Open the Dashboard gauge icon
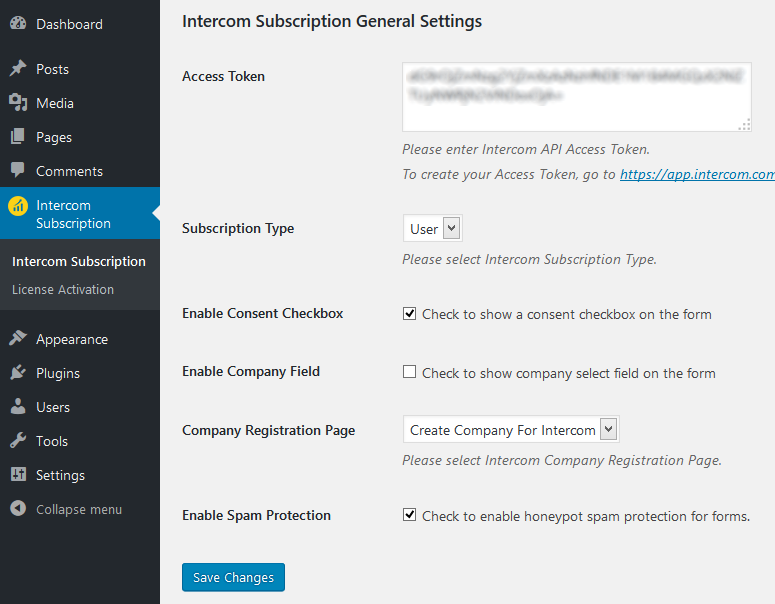 [x=18, y=23]
